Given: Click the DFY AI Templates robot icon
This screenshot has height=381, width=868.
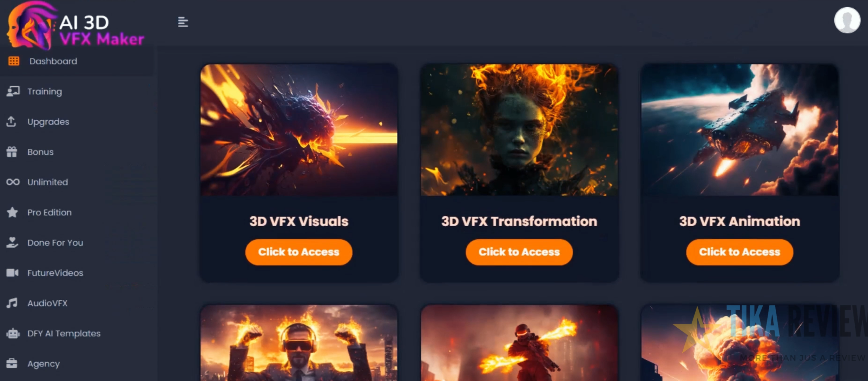Looking at the screenshot, I should pos(13,333).
